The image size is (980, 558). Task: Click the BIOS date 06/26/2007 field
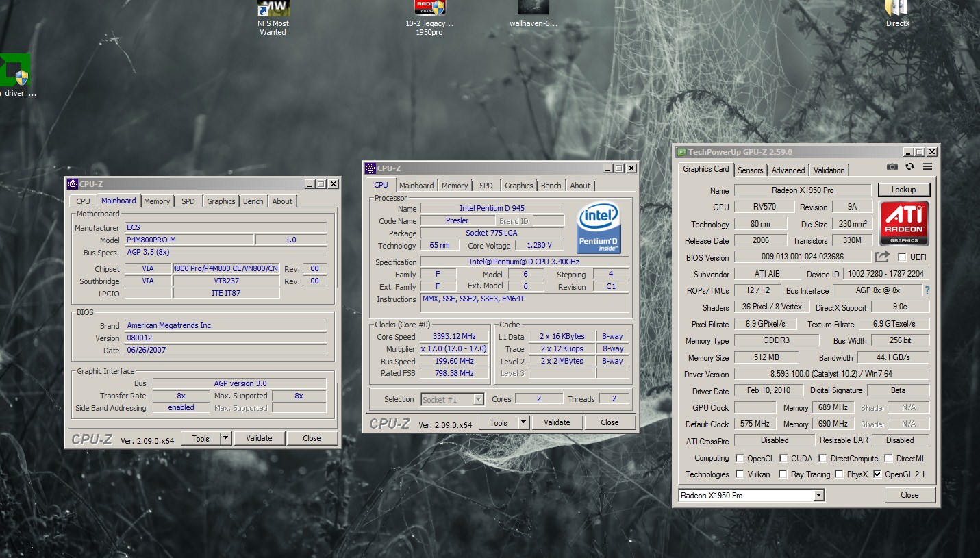tap(226, 350)
